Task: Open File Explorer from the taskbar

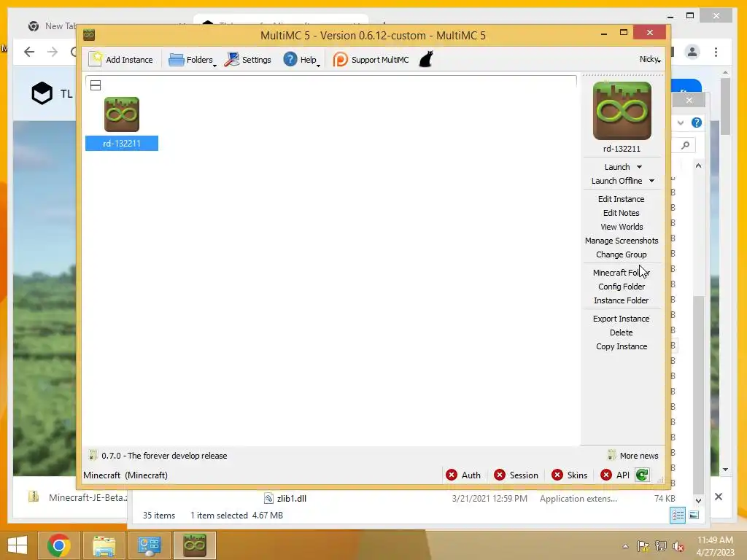Action: [104, 545]
